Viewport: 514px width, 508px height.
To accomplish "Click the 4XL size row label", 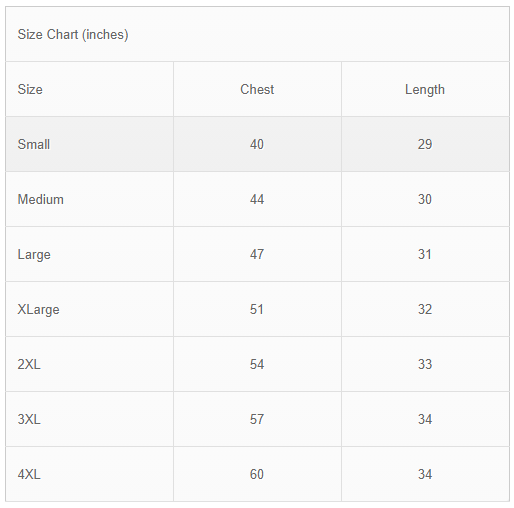I will coord(29,474).
